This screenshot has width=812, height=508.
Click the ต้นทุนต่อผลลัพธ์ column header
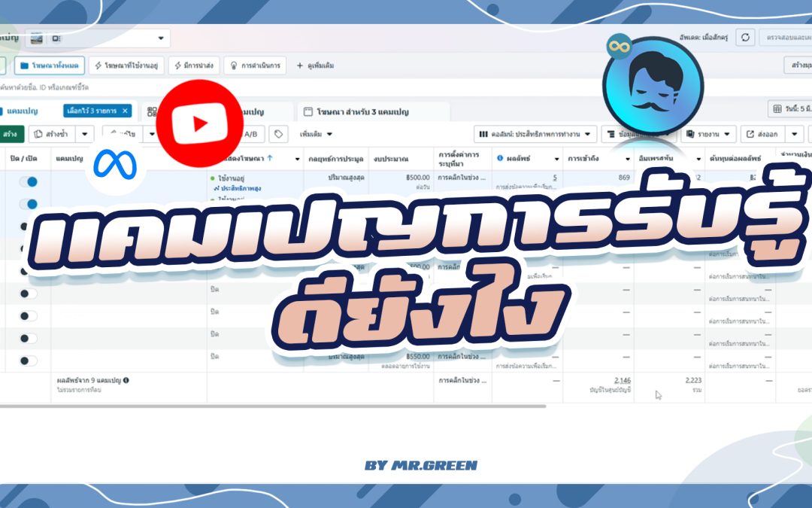tap(735, 159)
